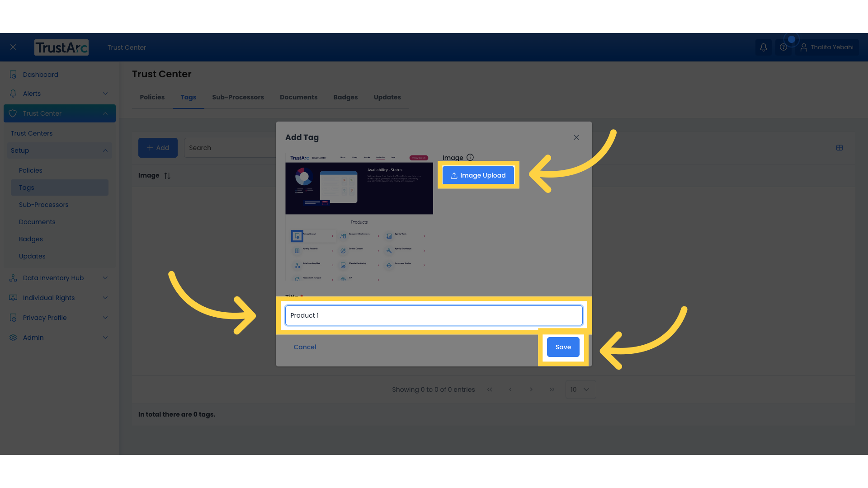Image resolution: width=868 pixels, height=488 pixels.
Task: Select the Dashboard icon in the sidebar
Action: 13,74
